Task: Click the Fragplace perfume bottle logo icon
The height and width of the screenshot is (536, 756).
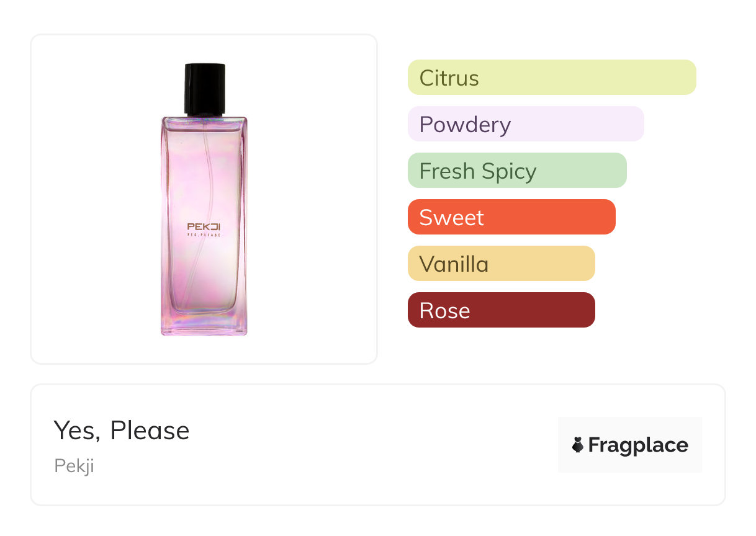Action: point(578,445)
